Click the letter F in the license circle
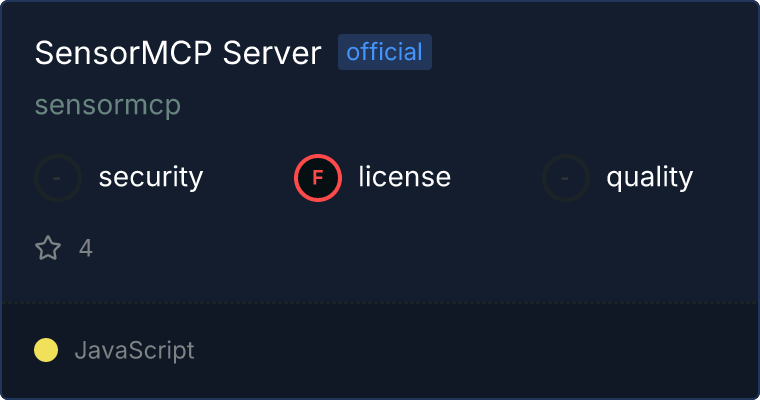Viewport: 760px width, 400px height. point(318,178)
